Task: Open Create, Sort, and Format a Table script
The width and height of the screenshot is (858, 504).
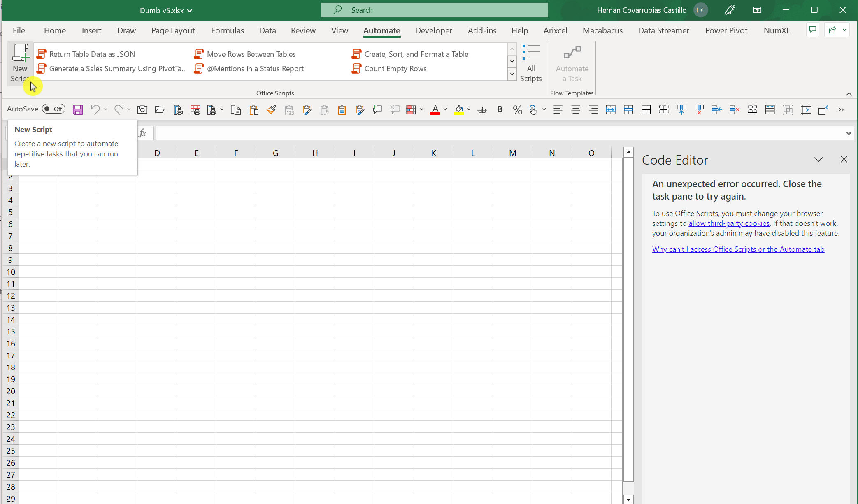Action: [410, 54]
